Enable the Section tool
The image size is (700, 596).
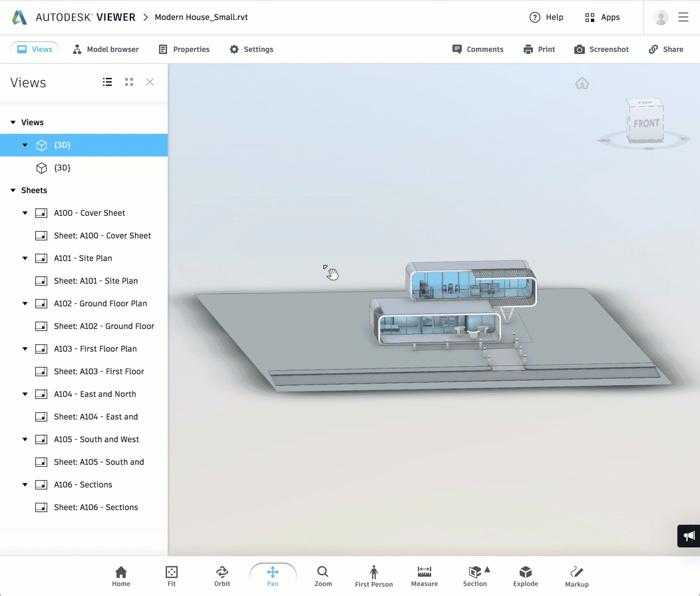(x=474, y=574)
